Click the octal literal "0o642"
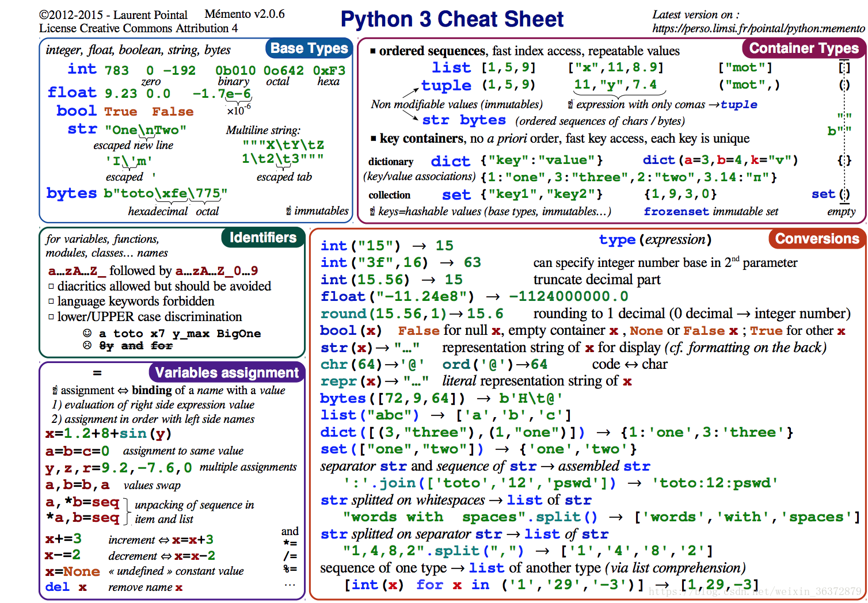The width and height of the screenshot is (868, 603). click(284, 71)
